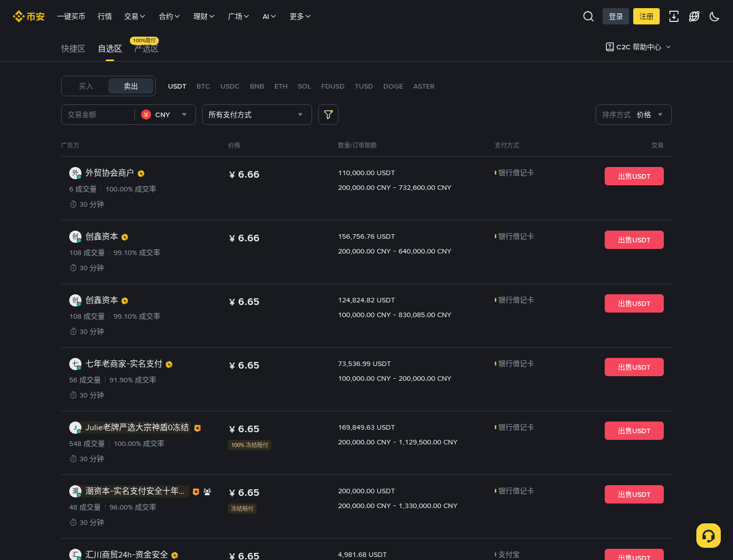The width and height of the screenshot is (733, 560).
Task: Open merchant profile 七年老商家-实名支付
Action: click(x=124, y=364)
